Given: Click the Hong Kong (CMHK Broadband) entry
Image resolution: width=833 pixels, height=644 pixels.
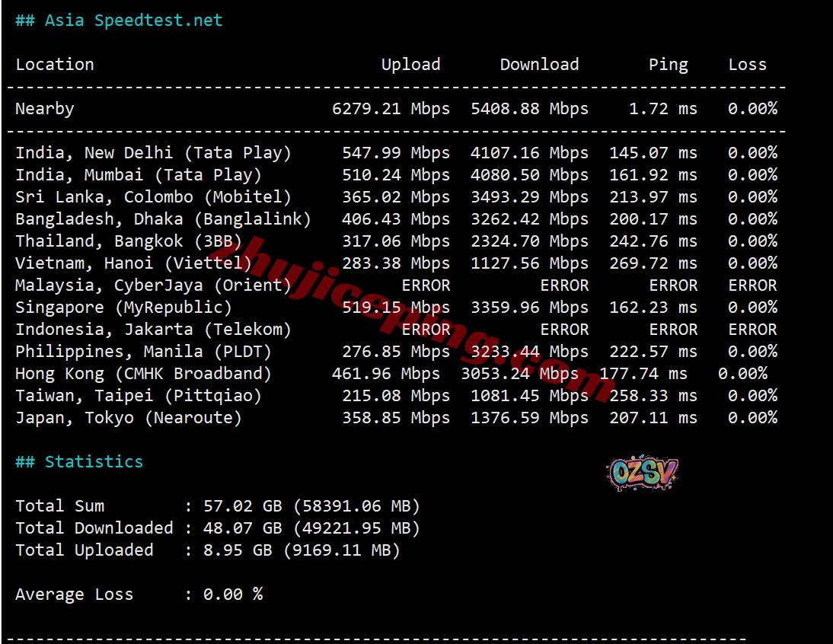Looking at the screenshot, I should coord(143,374).
